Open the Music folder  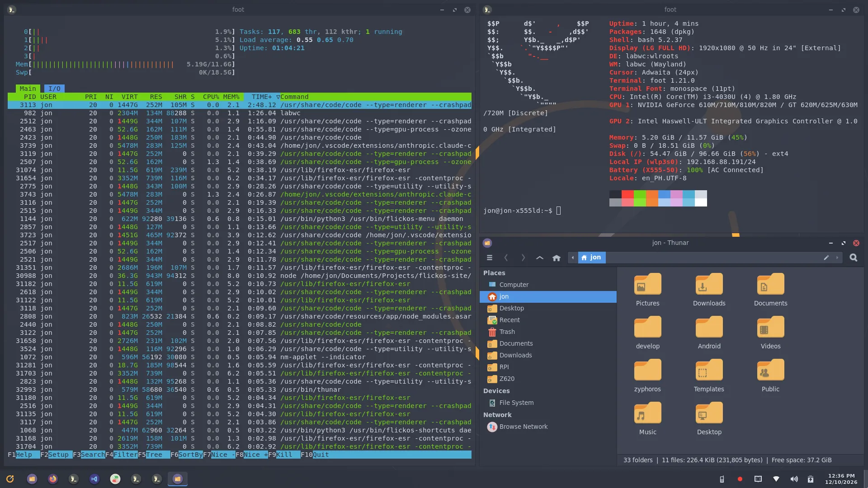coord(647,418)
